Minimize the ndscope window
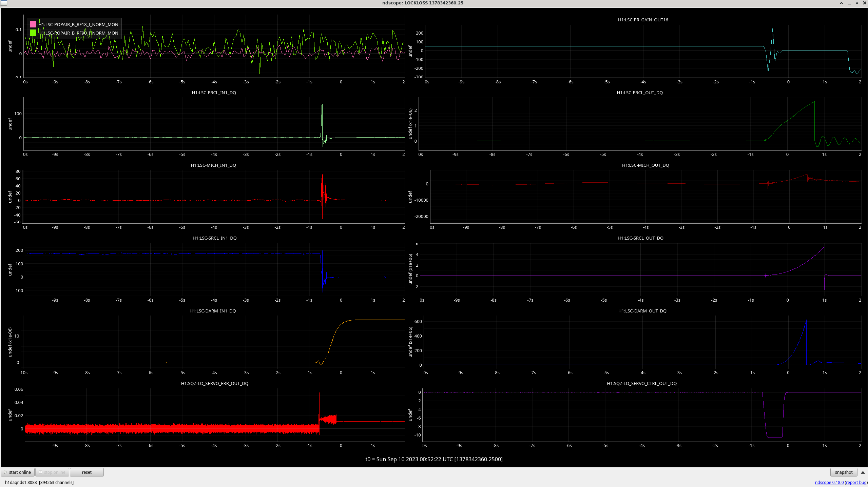868x487 pixels. pyautogui.click(x=849, y=3)
